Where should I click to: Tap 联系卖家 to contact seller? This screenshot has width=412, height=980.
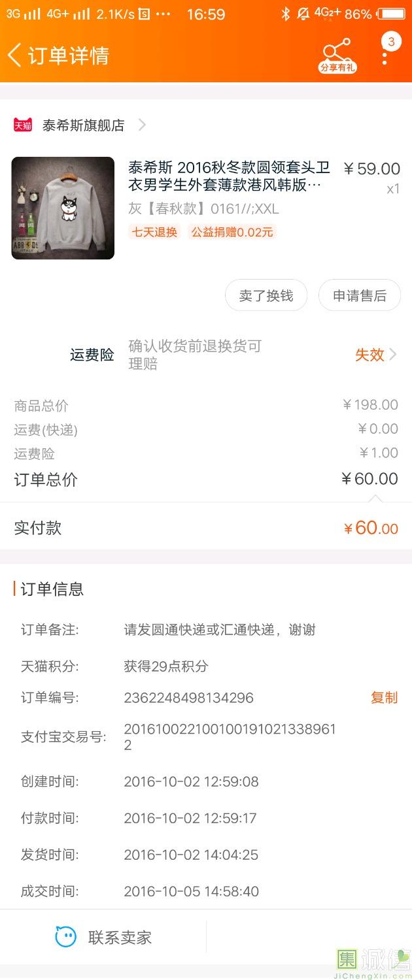[x=120, y=938]
